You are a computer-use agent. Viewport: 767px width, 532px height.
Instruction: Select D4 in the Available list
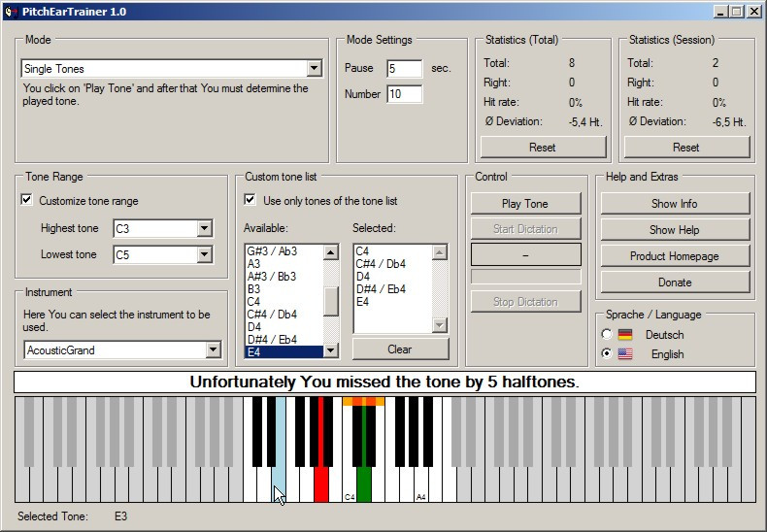[x=283, y=326]
